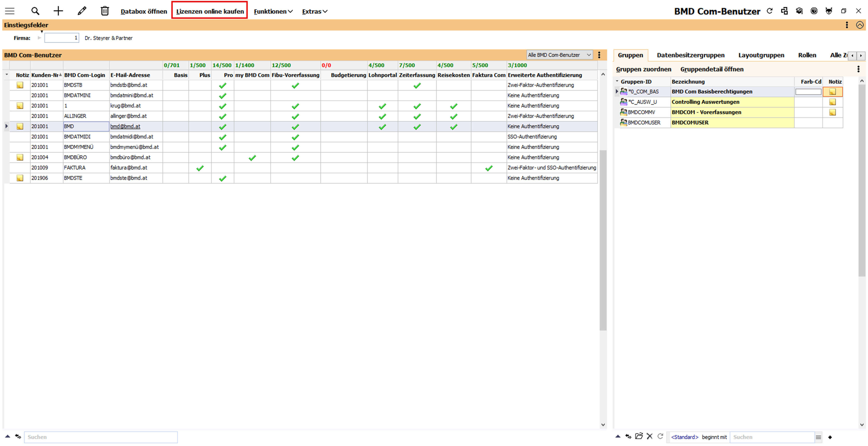Toggle my BMD Com checkmark for BMDBÜRO

(252, 158)
